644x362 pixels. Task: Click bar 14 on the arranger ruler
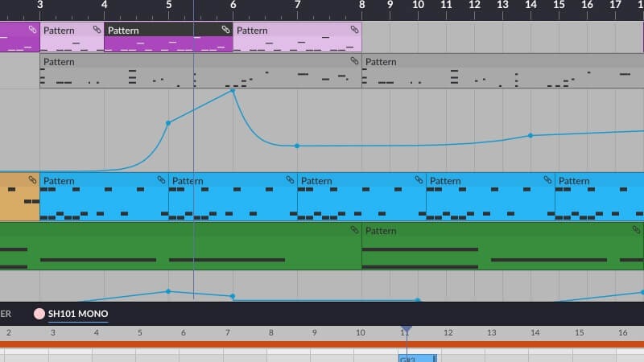coord(530,5)
